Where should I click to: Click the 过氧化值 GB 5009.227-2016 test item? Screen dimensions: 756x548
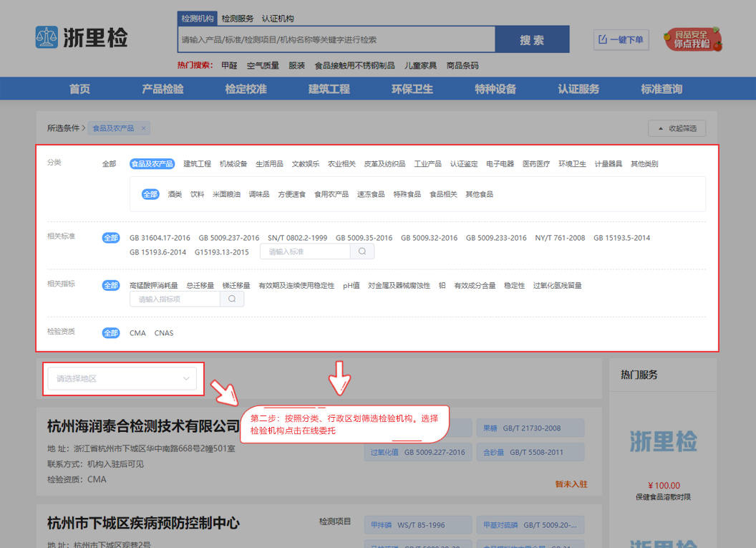point(417,452)
